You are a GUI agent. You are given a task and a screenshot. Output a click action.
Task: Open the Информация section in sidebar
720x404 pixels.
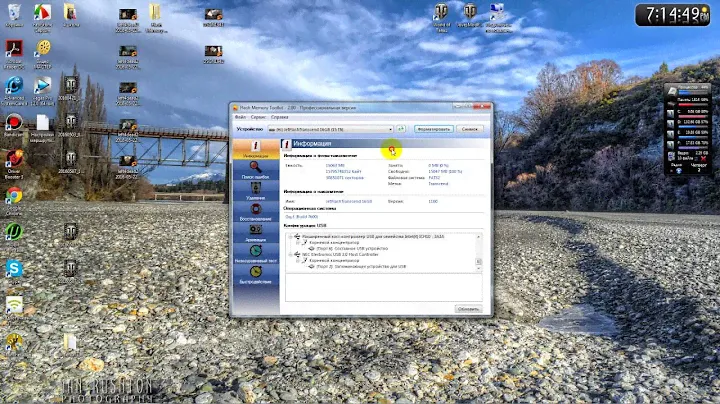coord(255,147)
